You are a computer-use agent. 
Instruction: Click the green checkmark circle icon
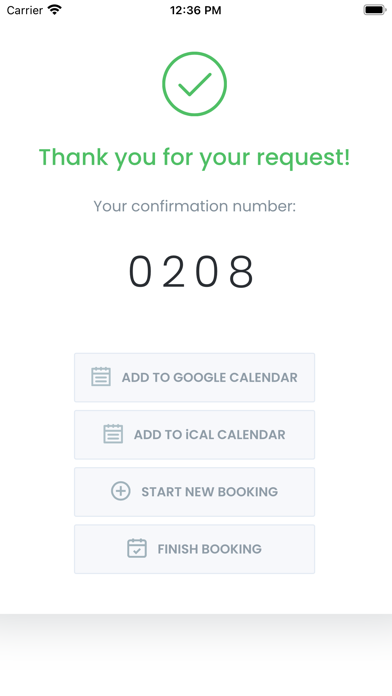pyautogui.click(x=194, y=84)
